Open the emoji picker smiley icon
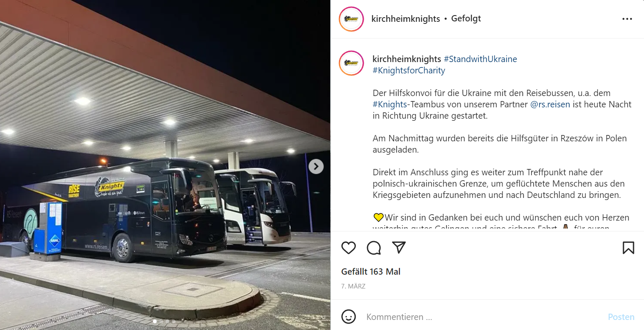This screenshot has width=644, height=330. (349, 317)
